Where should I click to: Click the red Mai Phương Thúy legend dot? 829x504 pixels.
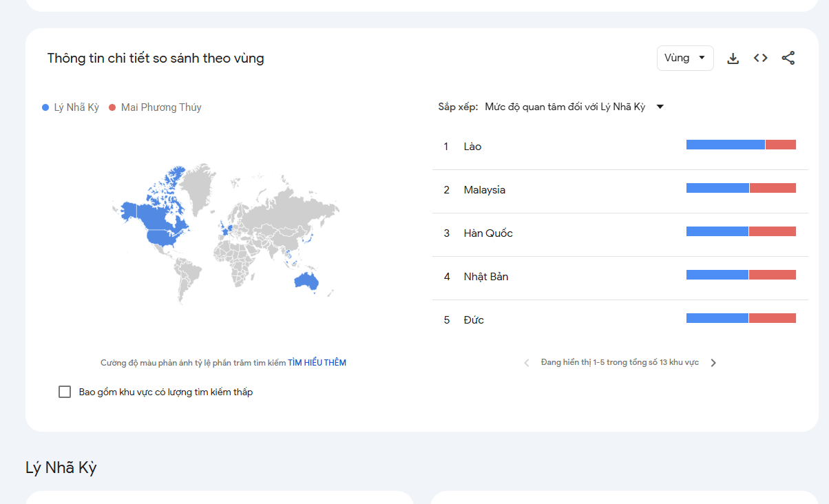pyautogui.click(x=112, y=107)
